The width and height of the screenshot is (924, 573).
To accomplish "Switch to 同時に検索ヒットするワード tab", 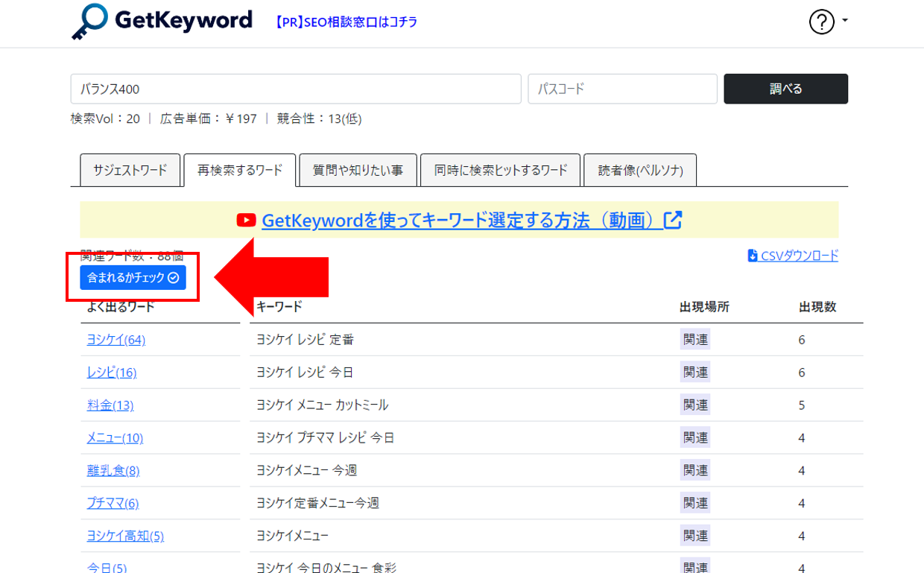I will coord(501,170).
